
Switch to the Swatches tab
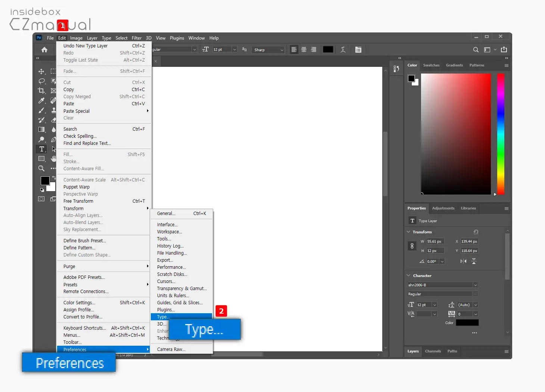pyautogui.click(x=431, y=65)
